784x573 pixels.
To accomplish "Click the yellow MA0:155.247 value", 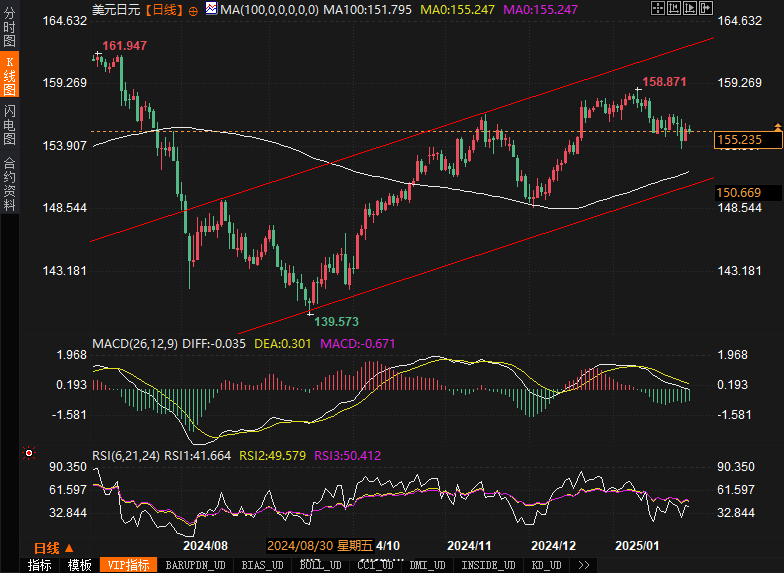I will 458,10.
